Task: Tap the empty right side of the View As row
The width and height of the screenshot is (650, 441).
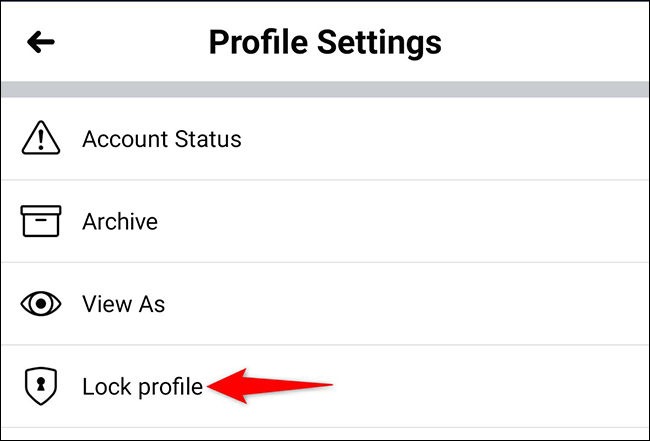Action: [500, 304]
